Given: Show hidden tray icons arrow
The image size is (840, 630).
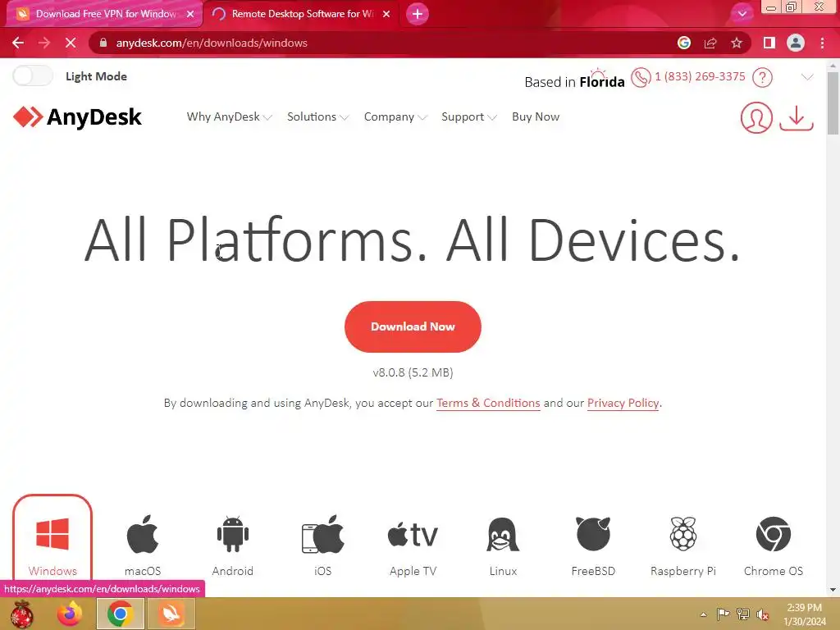Looking at the screenshot, I should point(703,614).
